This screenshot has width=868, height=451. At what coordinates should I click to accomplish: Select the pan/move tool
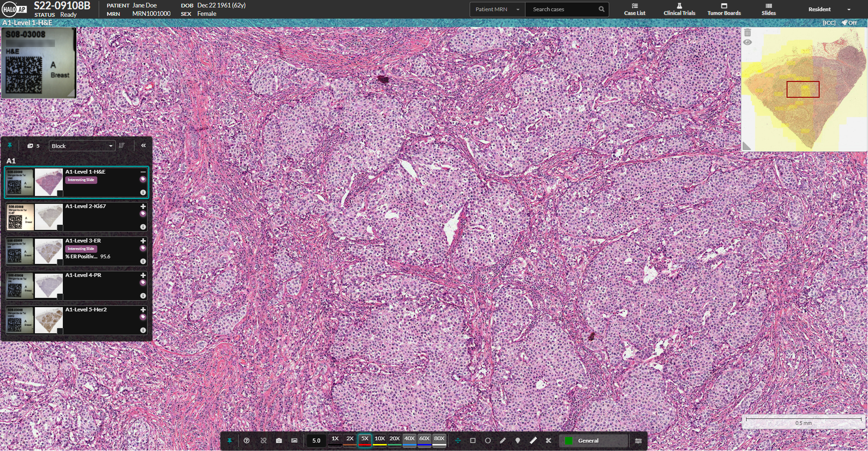click(458, 441)
